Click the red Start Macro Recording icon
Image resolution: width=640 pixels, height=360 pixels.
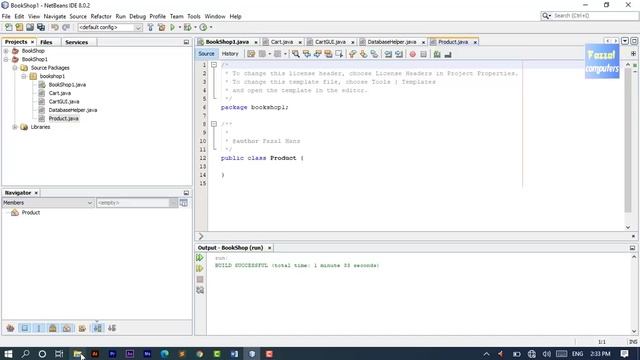pos(413,54)
